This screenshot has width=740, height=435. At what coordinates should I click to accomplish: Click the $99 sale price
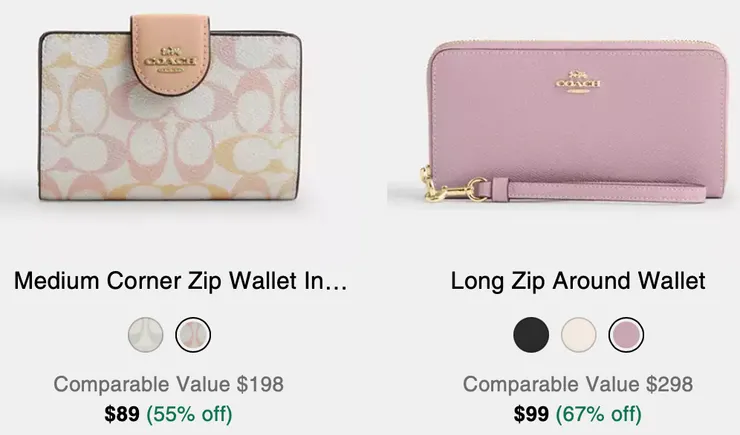point(531,413)
